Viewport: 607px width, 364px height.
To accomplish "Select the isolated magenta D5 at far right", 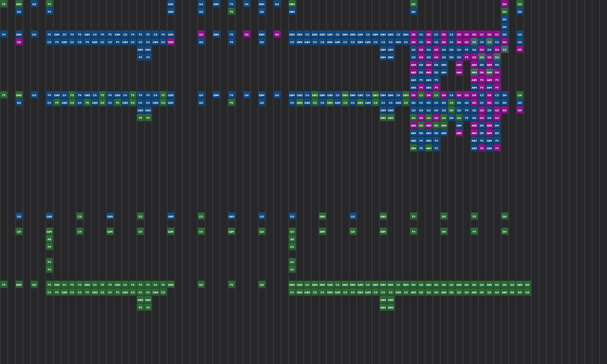I will pos(520,49).
